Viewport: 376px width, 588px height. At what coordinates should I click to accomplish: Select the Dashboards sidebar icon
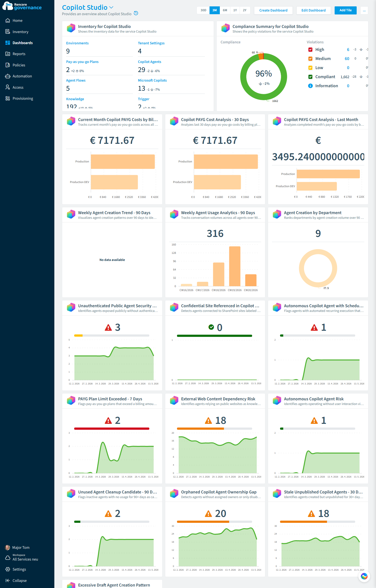point(8,43)
